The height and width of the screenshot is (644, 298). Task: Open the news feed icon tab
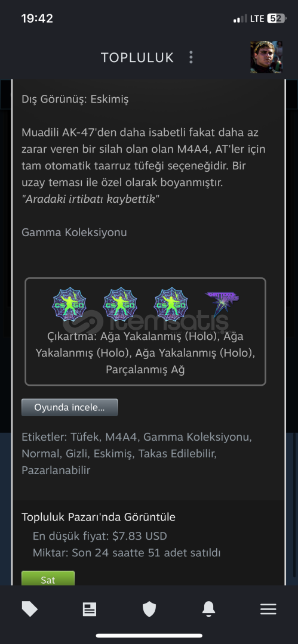pyautogui.click(x=90, y=609)
